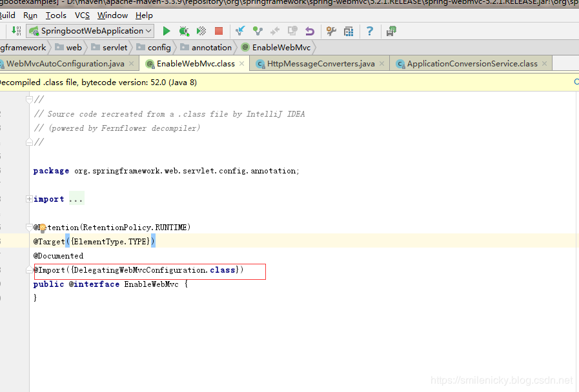
Task: Open Settings wrench icon
Action: (x=331, y=31)
